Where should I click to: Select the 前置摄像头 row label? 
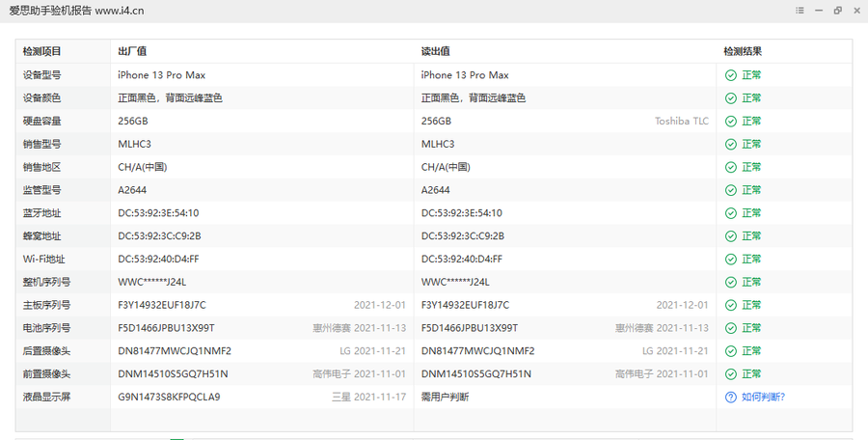(x=46, y=374)
